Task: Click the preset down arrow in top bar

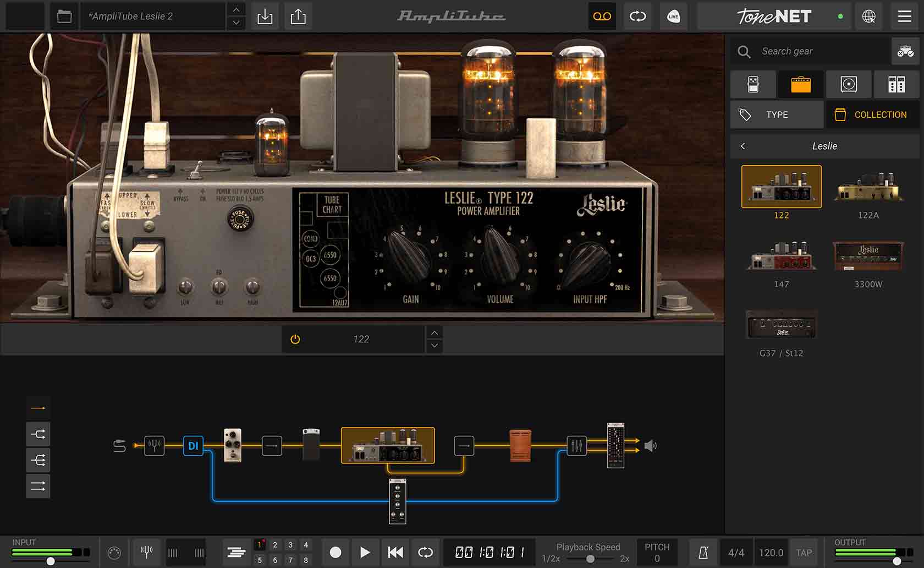Action: coord(236,23)
